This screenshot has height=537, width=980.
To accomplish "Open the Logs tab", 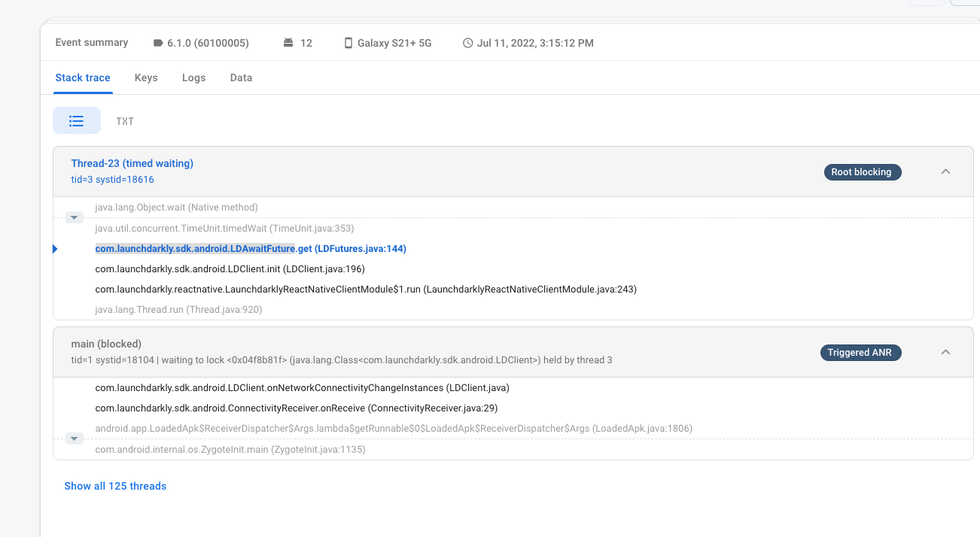I will 193,77.
